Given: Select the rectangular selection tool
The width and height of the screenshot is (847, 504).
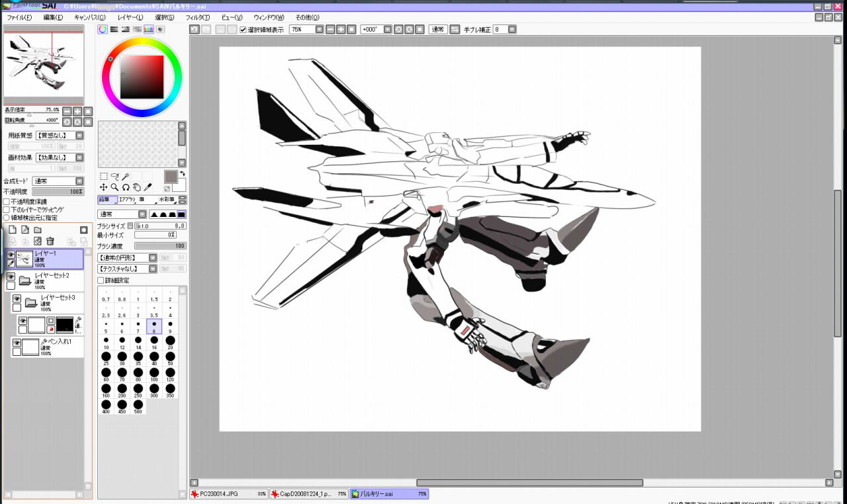Looking at the screenshot, I should click(104, 177).
